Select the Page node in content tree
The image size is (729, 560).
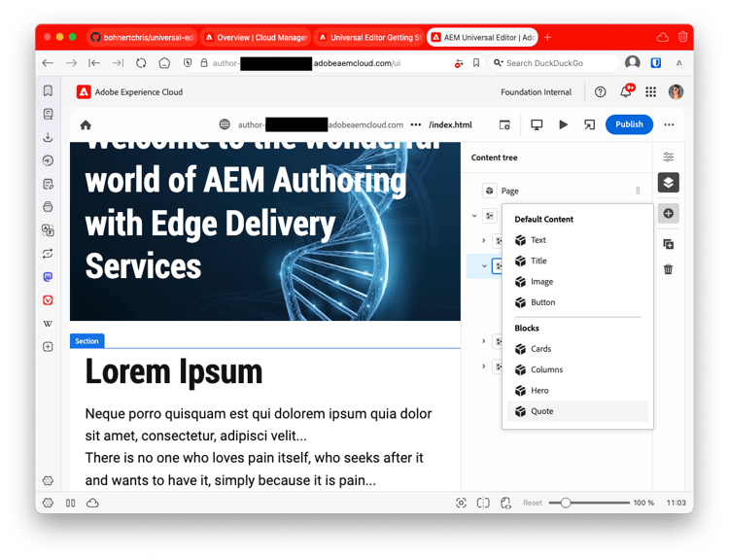[509, 191]
